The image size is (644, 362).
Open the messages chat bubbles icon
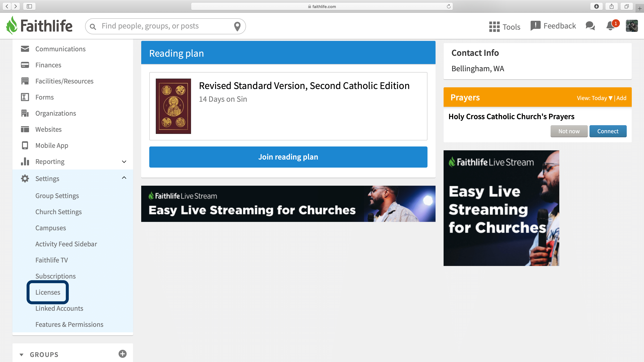click(x=590, y=26)
